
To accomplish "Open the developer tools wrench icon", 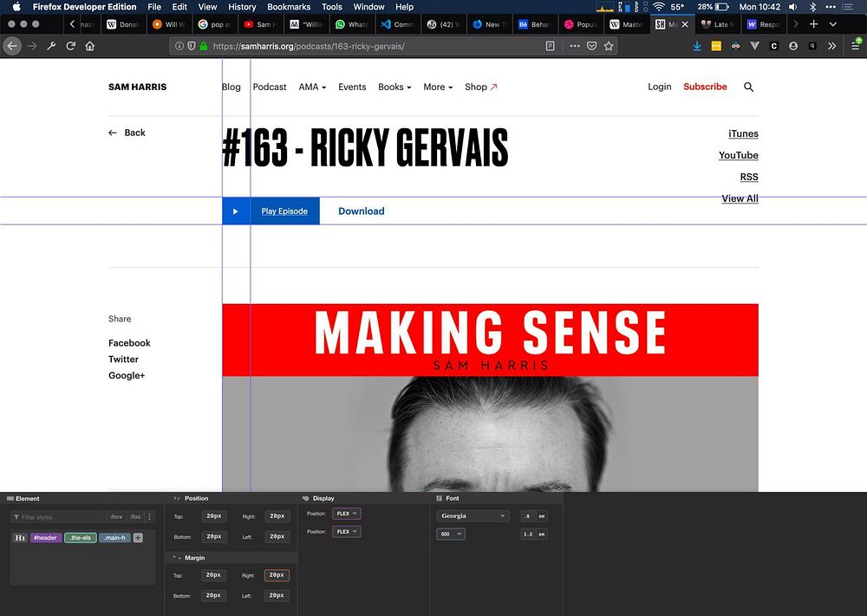I will pyautogui.click(x=51, y=47).
